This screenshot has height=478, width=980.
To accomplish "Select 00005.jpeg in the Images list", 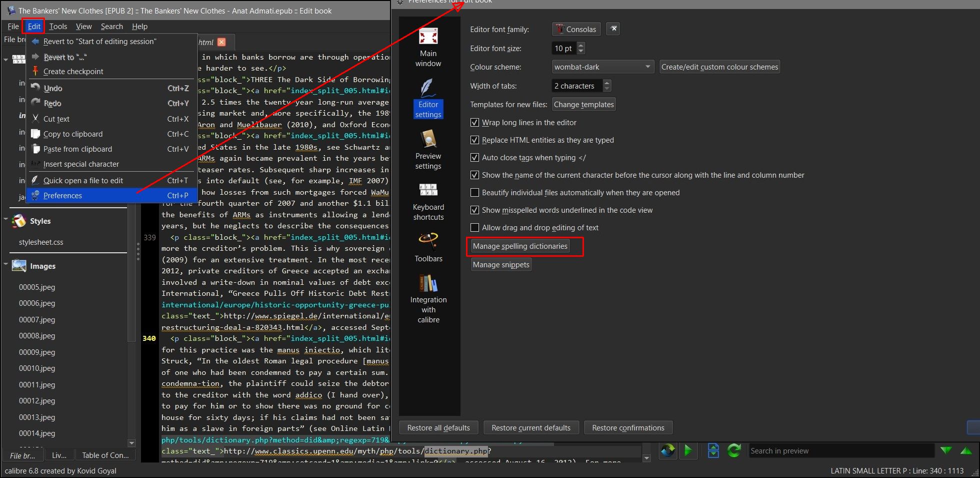I will (37, 287).
